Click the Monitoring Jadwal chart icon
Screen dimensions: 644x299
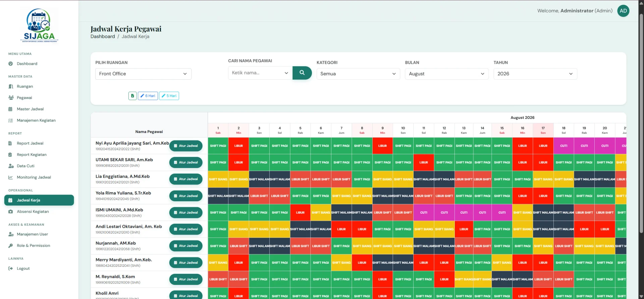(11, 177)
